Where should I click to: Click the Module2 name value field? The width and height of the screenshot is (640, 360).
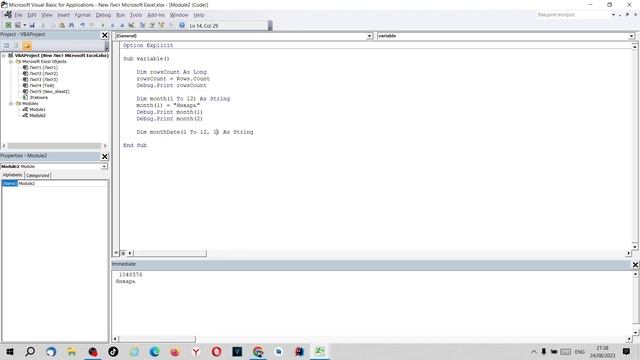click(62, 183)
